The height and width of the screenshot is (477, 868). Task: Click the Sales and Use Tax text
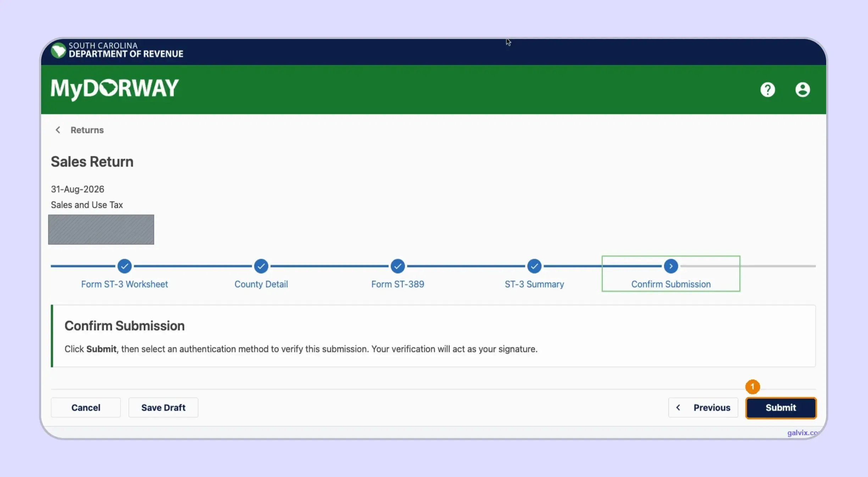(x=87, y=205)
